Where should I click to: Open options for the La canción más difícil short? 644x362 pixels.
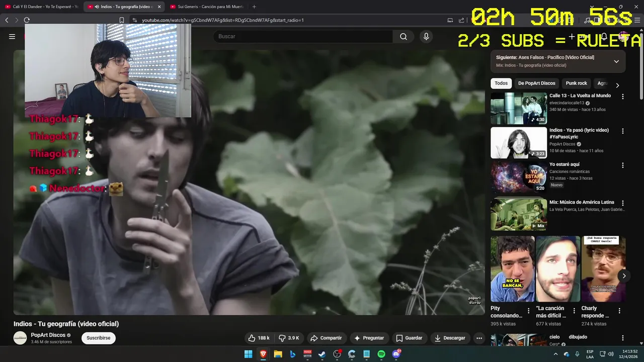pyautogui.click(x=574, y=311)
